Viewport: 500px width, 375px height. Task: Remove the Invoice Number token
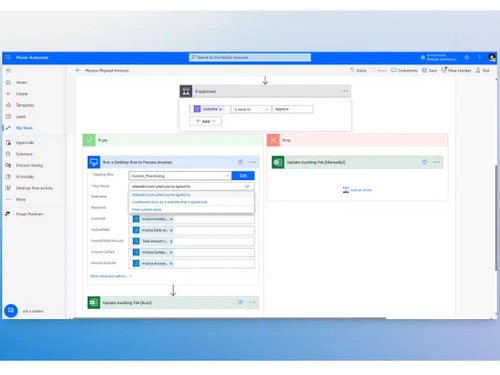pos(171,219)
